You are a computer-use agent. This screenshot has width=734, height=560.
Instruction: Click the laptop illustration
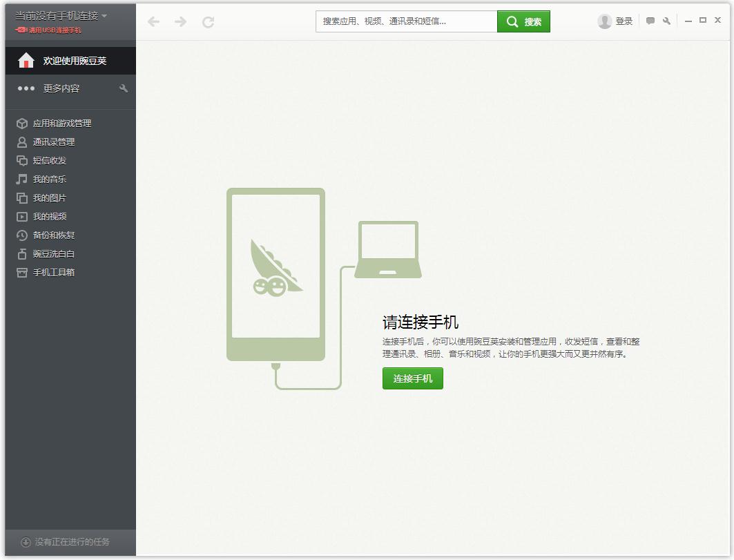pyautogui.click(x=388, y=249)
